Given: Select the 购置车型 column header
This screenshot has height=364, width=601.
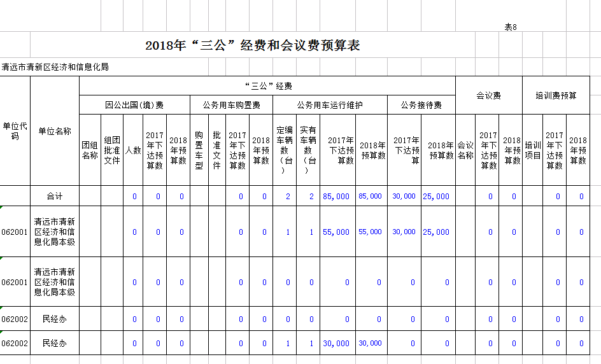Looking at the screenshot, I should (x=199, y=150).
